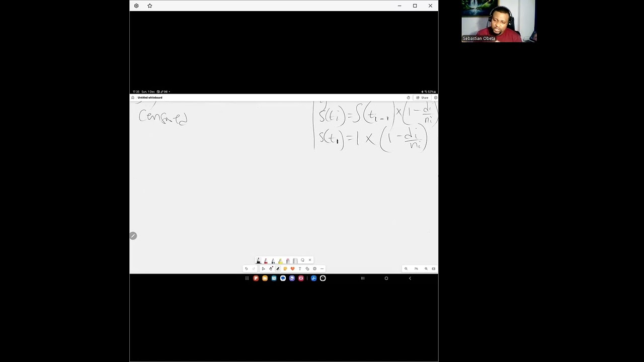Tap Android back navigation button
This screenshot has height=362, width=644.
[410, 278]
